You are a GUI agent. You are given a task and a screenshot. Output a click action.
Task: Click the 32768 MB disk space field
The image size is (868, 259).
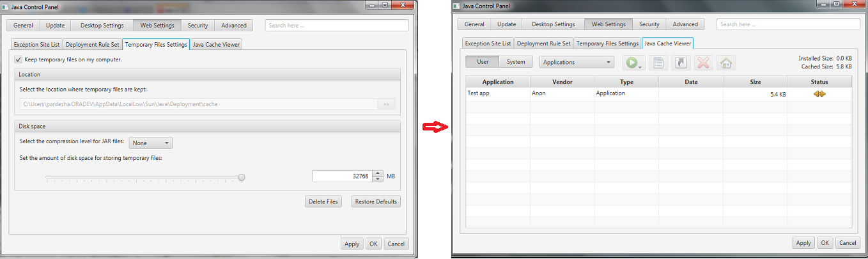click(341, 177)
